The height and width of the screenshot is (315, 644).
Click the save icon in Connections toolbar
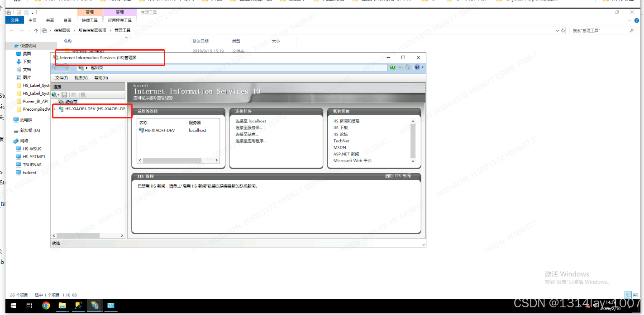pyautogui.click(x=64, y=95)
